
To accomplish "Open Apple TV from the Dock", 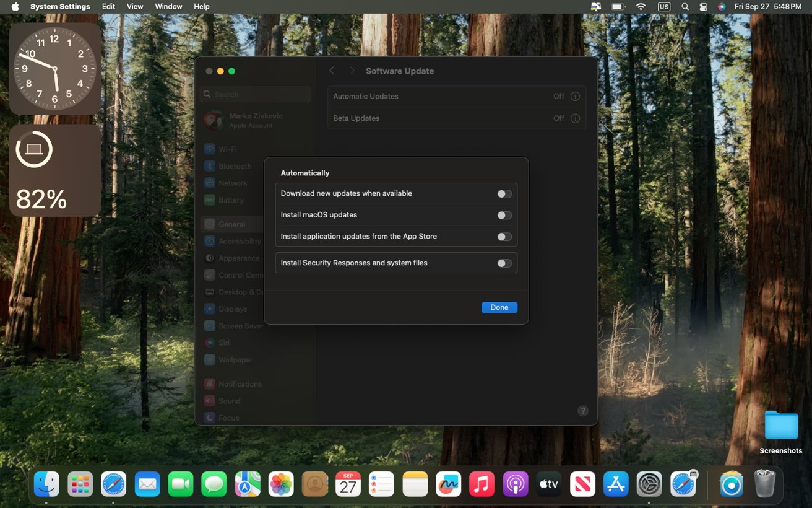I will coord(548,484).
